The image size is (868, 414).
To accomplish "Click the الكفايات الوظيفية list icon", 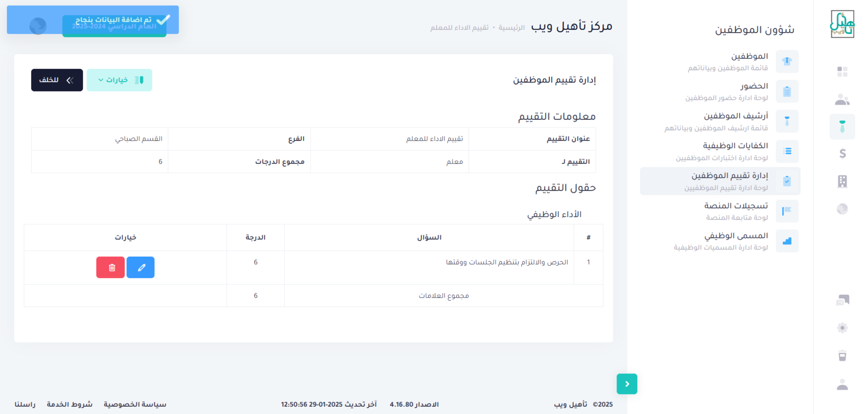I will click(787, 151).
